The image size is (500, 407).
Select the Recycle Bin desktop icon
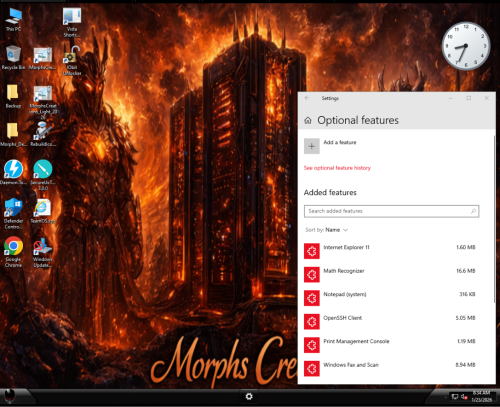pyautogui.click(x=13, y=57)
